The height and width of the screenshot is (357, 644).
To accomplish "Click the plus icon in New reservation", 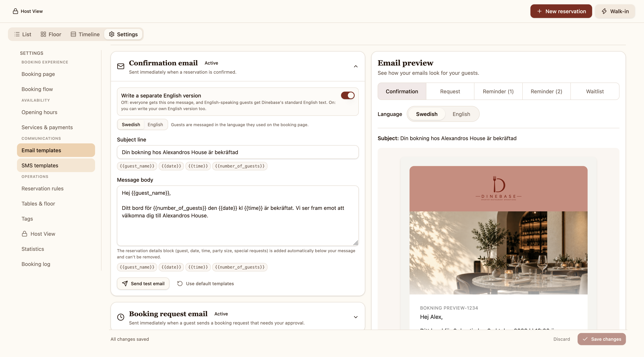I will (539, 11).
